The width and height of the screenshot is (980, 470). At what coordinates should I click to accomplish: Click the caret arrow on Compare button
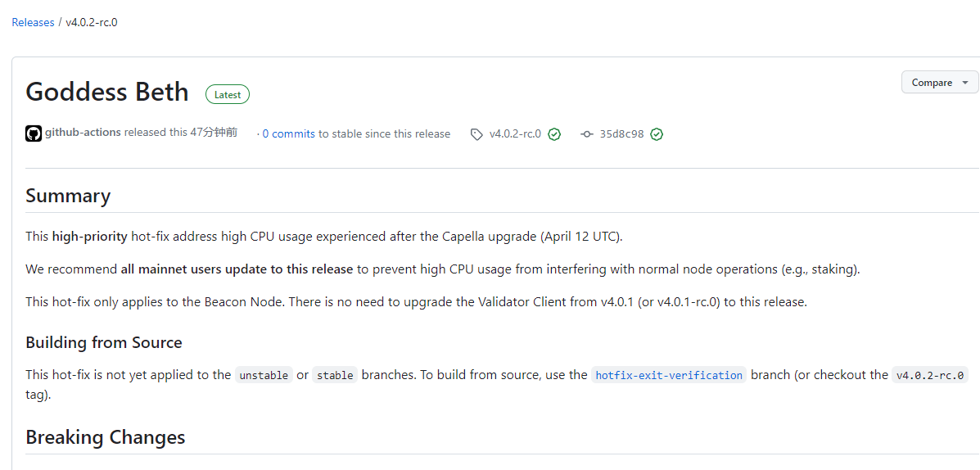964,83
